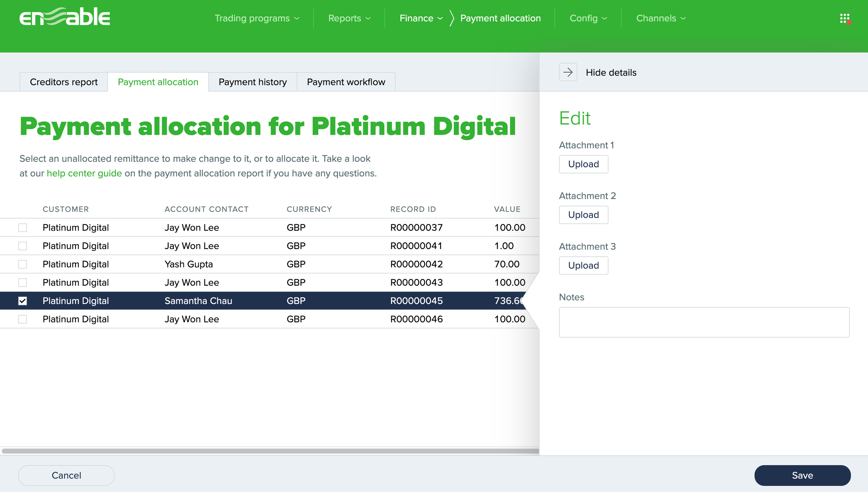Image resolution: width=868 pixels, height=492 pixels.
Task: Sort by Account Contact column header
Action: click(206, 209)
